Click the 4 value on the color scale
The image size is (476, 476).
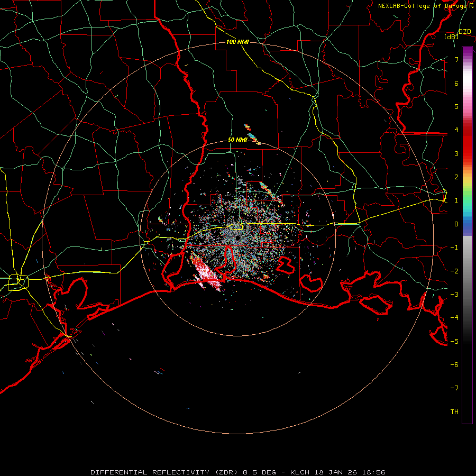456,130
